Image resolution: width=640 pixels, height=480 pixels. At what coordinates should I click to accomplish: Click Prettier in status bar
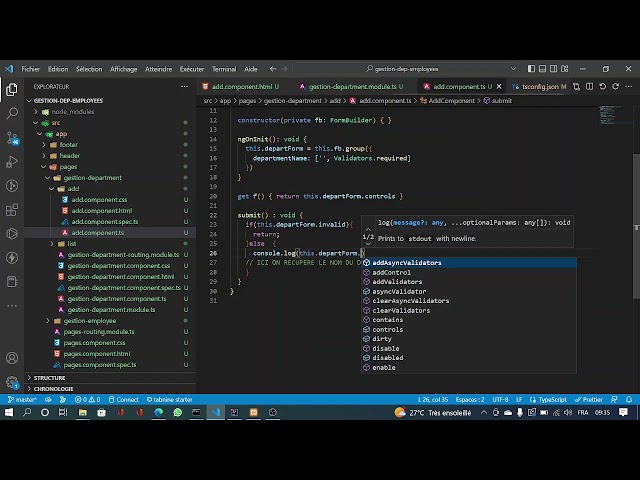point(588,400)
